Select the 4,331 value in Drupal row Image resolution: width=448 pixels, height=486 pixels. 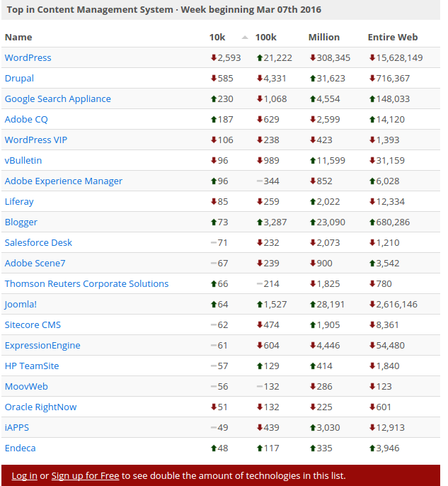pos(275,78)
